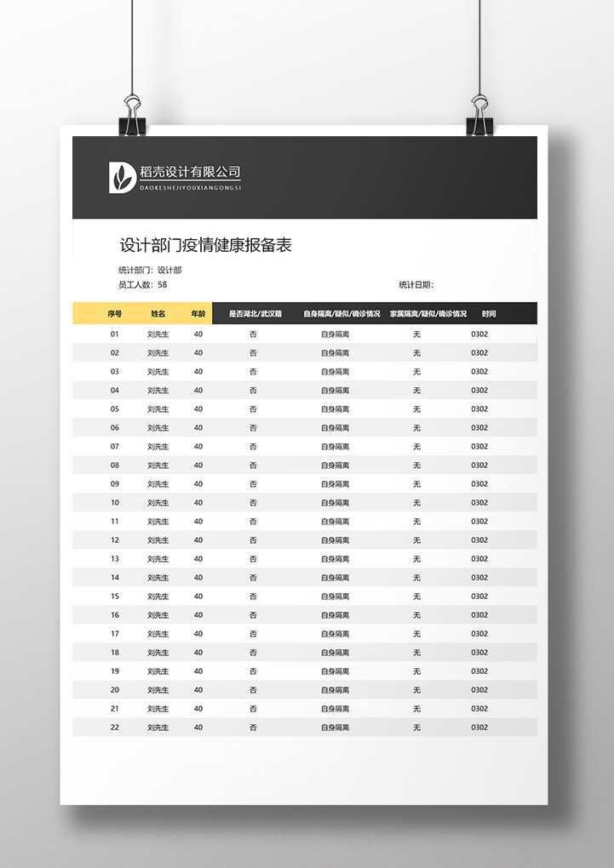Click the 自身隔离 cell in row 14
614x868 pixels.
point(336,578)
